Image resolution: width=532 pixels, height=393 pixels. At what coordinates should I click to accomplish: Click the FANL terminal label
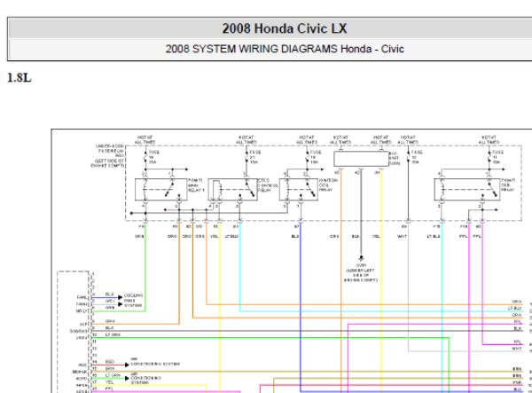click(x=82, y=298)
